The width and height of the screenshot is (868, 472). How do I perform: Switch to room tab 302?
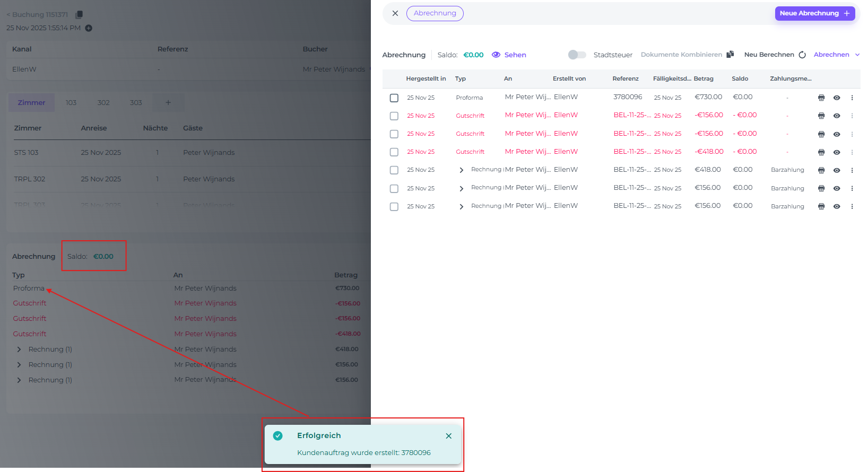(x=103, y=103)
